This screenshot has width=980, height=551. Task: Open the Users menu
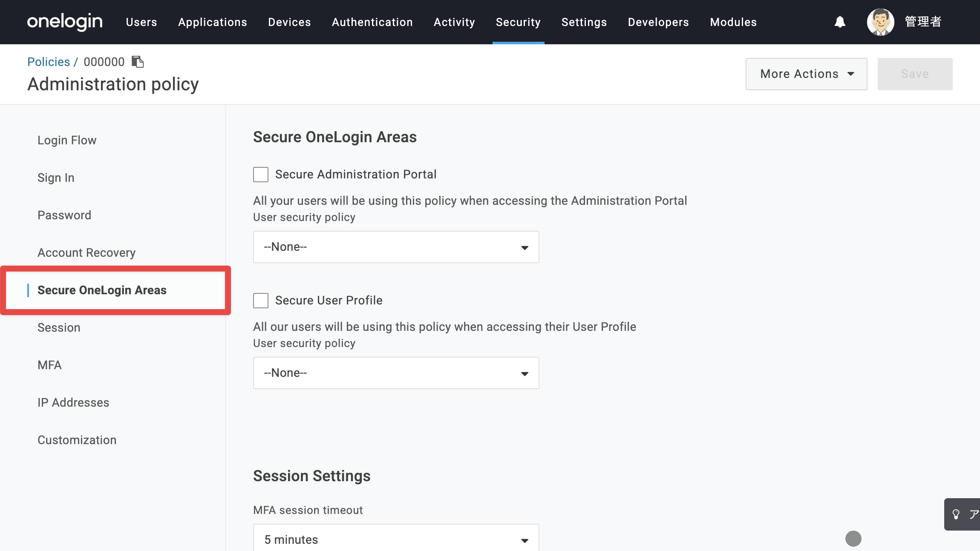(x=141, y=22)
